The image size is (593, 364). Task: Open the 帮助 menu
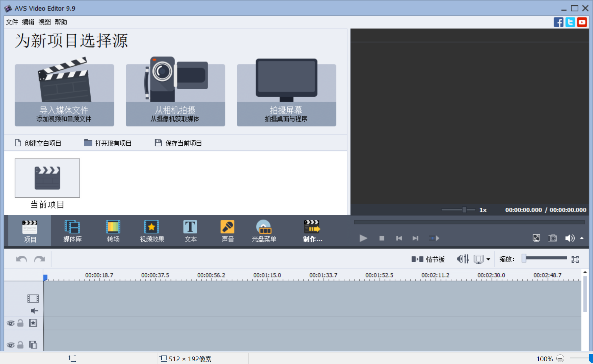[x=61, y=22]
